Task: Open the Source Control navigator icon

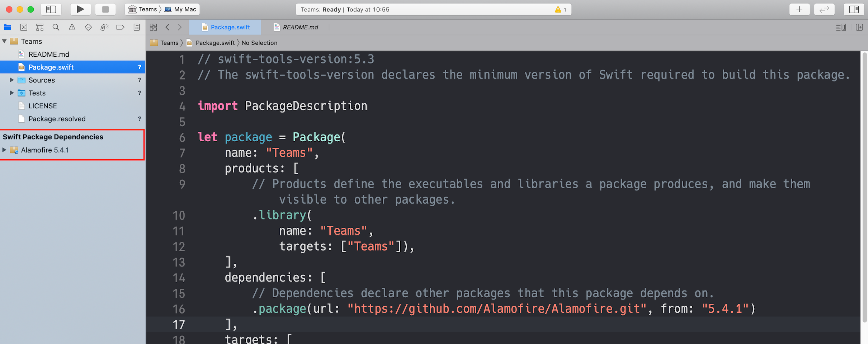Action: click(24, 27)
